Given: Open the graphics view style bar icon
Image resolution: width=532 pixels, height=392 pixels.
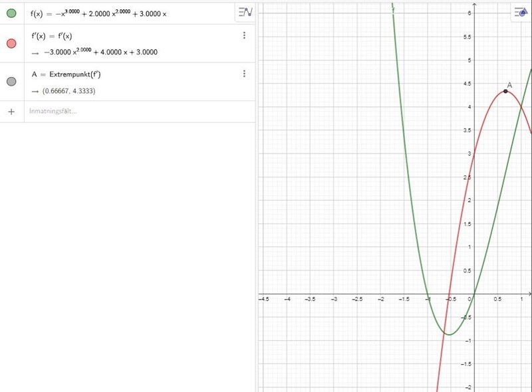Looking at the screenshot, I should [x=519, y=12].
